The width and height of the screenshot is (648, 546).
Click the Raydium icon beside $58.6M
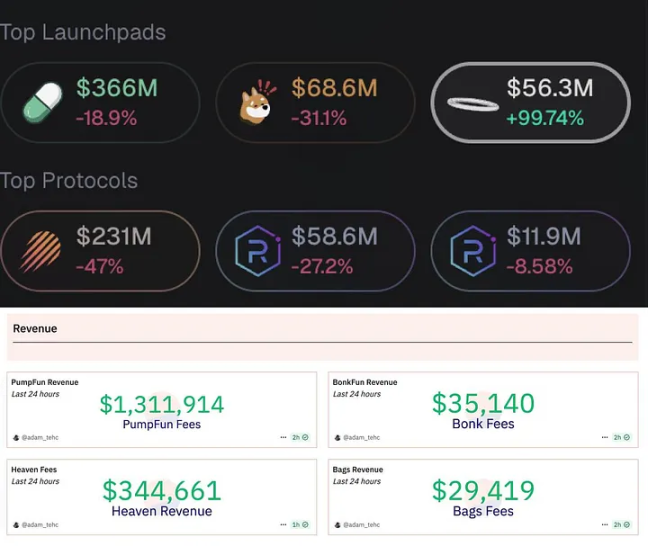point(258,251)
